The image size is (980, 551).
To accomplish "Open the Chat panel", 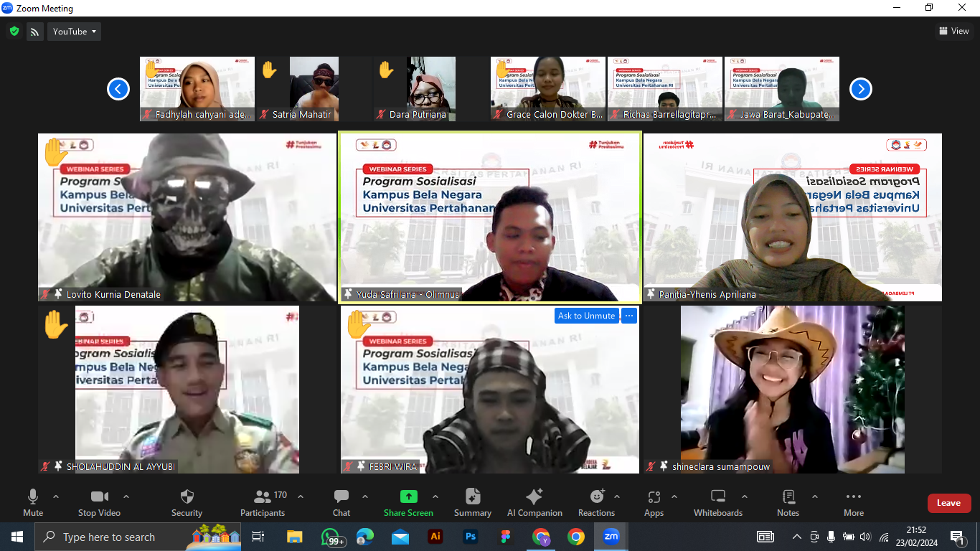I will [341, 502].
